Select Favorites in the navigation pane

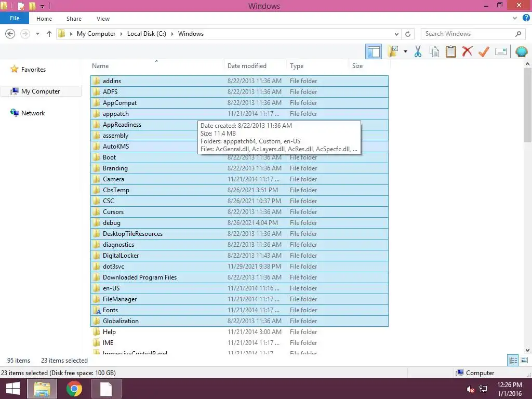[x=33, y=69]
